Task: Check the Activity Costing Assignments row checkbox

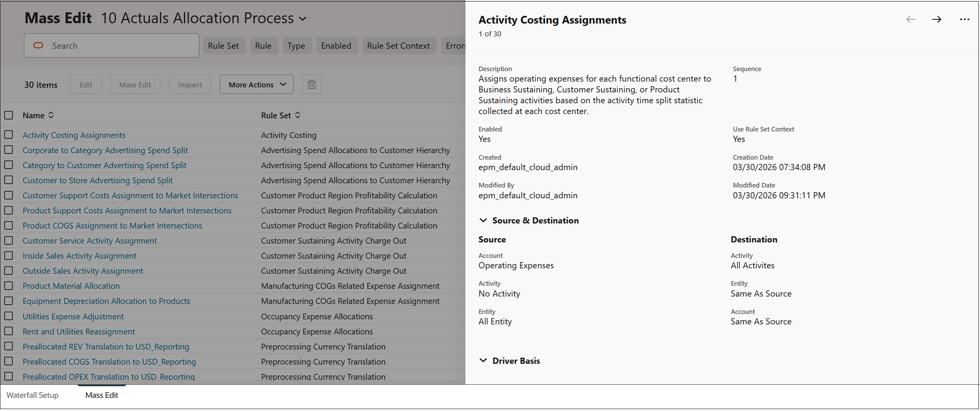Action: click(8, 135)
